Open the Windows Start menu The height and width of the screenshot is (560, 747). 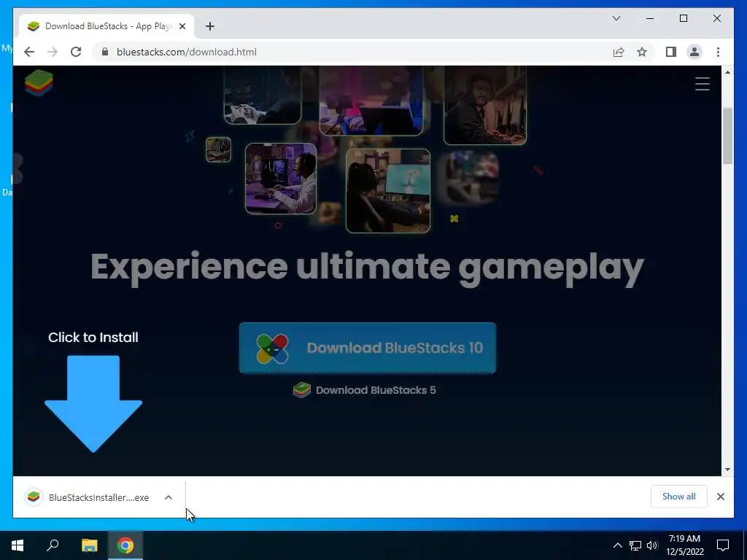(18, 545)
